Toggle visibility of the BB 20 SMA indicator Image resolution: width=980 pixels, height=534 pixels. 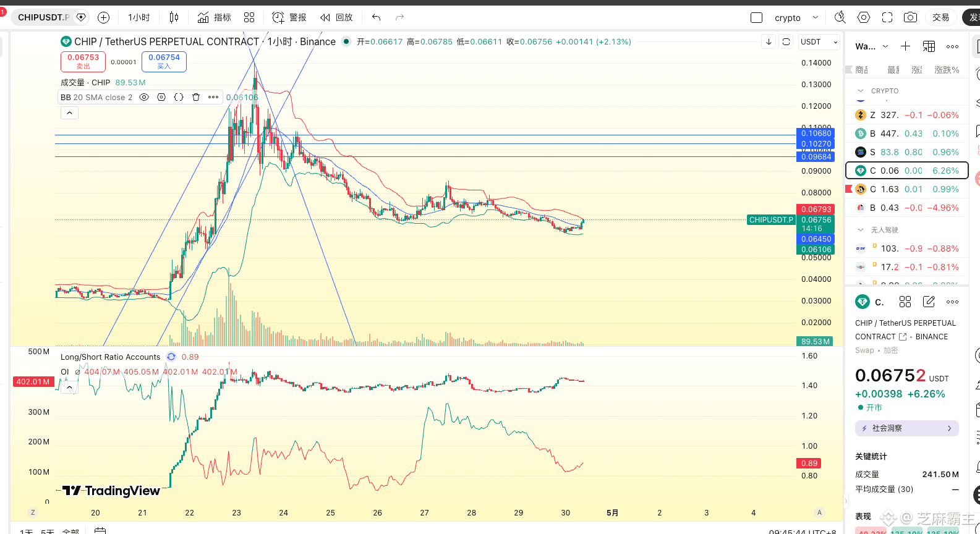144,97
